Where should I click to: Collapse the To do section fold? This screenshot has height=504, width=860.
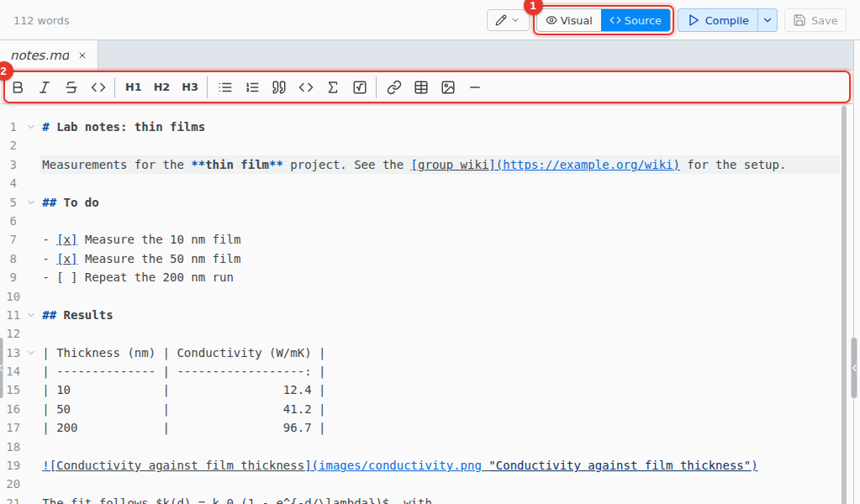pyautogui.click(x=31, y=202)
